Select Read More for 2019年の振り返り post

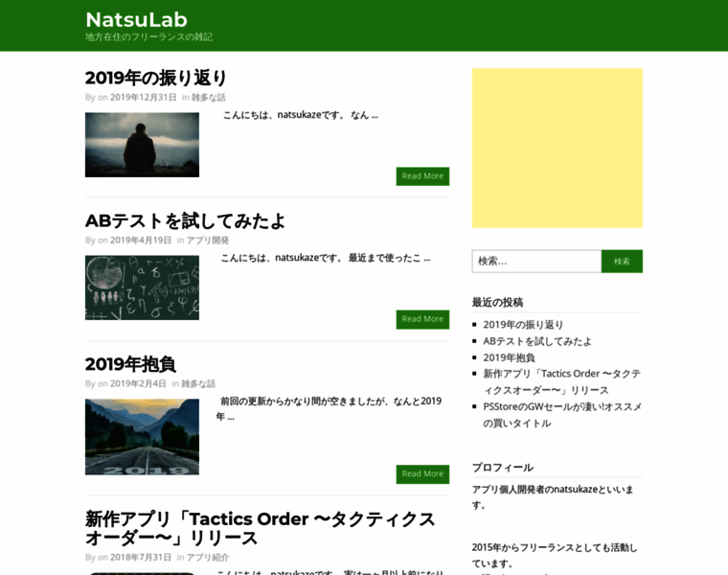422,176
